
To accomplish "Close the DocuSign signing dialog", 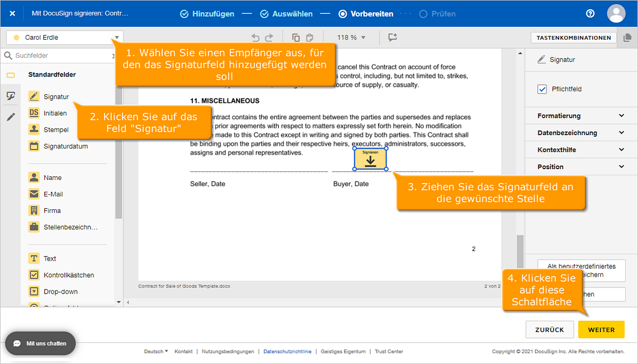I will point(12,14).
